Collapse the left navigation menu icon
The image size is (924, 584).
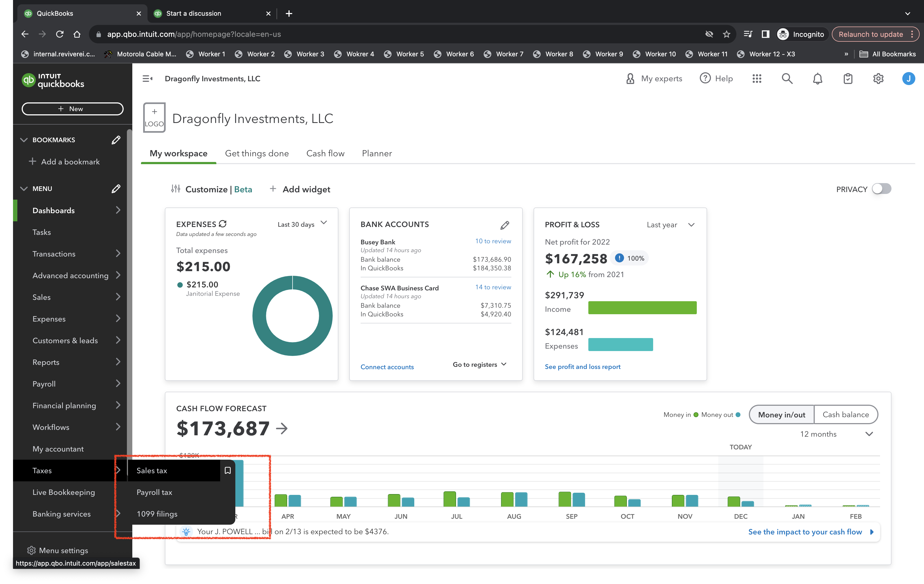point(147,79)
